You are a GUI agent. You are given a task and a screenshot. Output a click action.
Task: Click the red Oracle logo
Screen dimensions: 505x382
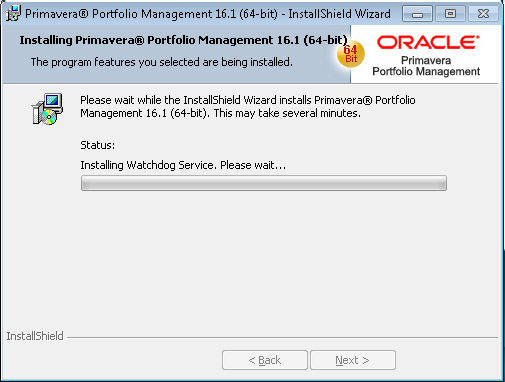tap(428, 43)
